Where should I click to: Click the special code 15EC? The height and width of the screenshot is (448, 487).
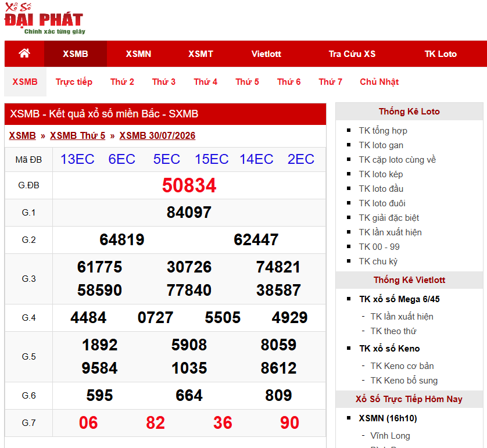[212, 159]
